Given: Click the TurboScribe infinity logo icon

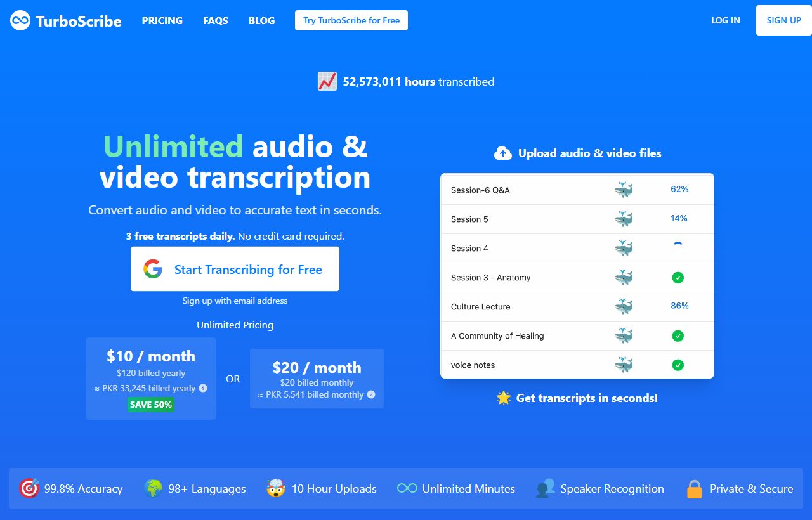Looking at the screenshot, I should 20,20.
